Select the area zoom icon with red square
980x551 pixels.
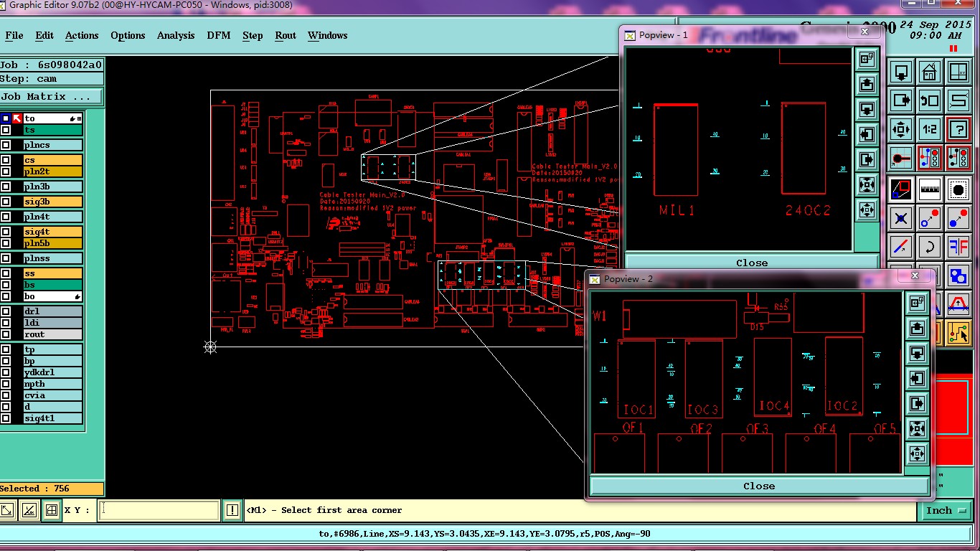(x=901, y=189)
